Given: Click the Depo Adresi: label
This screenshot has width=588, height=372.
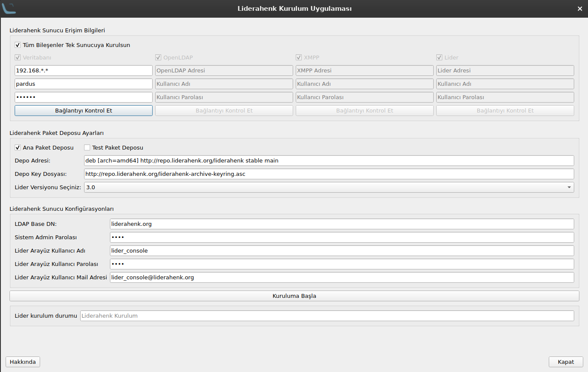Looking at the screenshot, I should 33,161.
